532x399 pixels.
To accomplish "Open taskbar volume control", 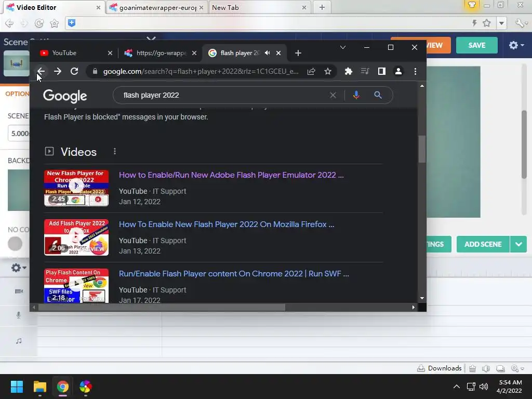I will pyautogui.click(x=484, y=387).
